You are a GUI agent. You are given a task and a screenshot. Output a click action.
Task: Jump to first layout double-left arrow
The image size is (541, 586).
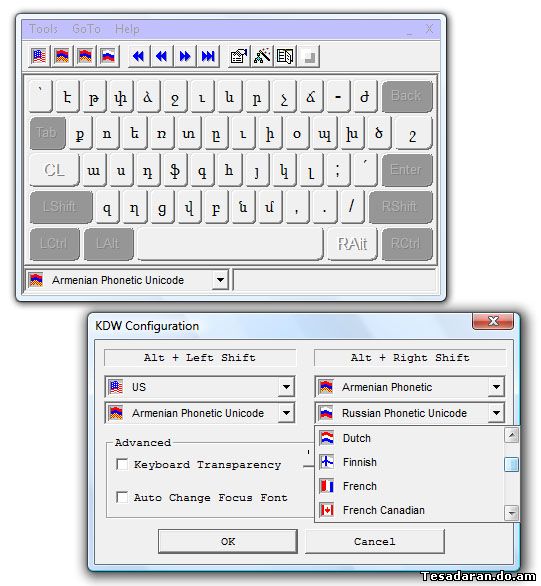139,56
